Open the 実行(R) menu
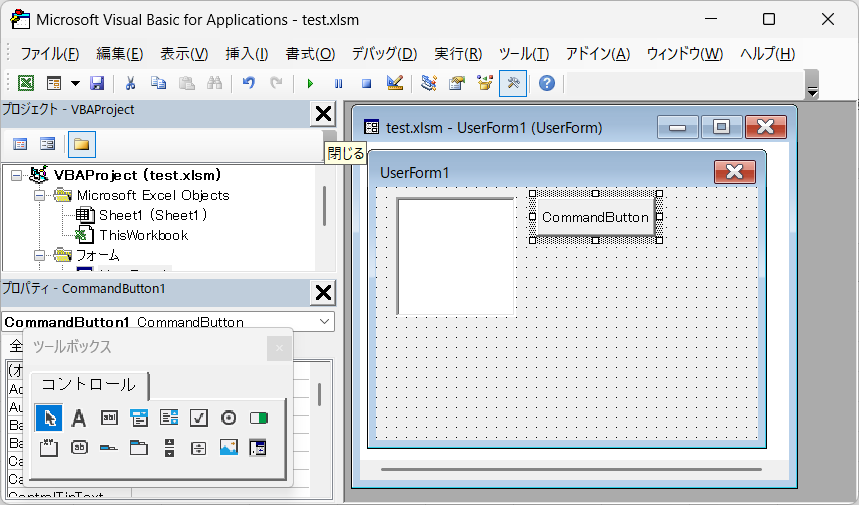 [458, 54]
